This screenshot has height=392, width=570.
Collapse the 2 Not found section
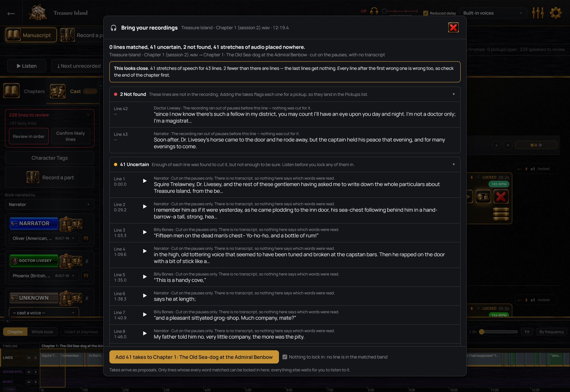(x=454, y=94)
